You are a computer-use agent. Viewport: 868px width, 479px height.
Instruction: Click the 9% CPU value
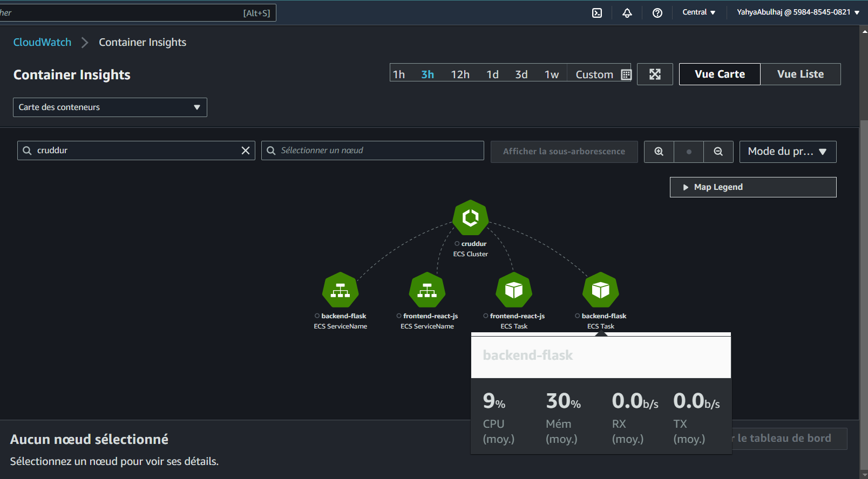click(494, 401)
